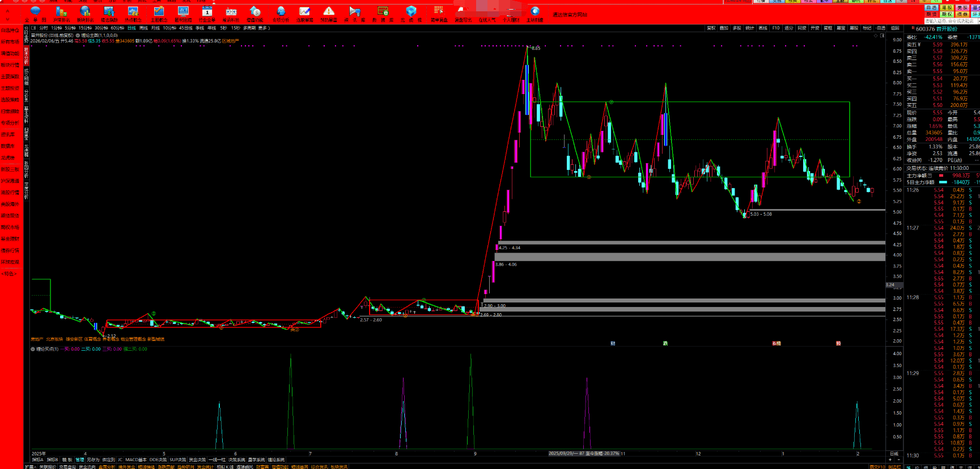The height and width of the screenshot is (469, 980).
Task: Open 行业全景 calendar icon
Action: (x=207, y=14)
